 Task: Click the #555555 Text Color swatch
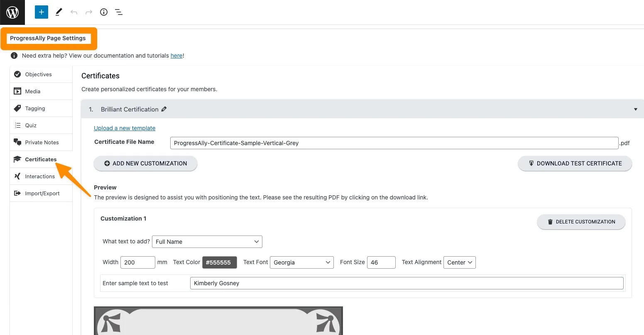coord(219,262)
